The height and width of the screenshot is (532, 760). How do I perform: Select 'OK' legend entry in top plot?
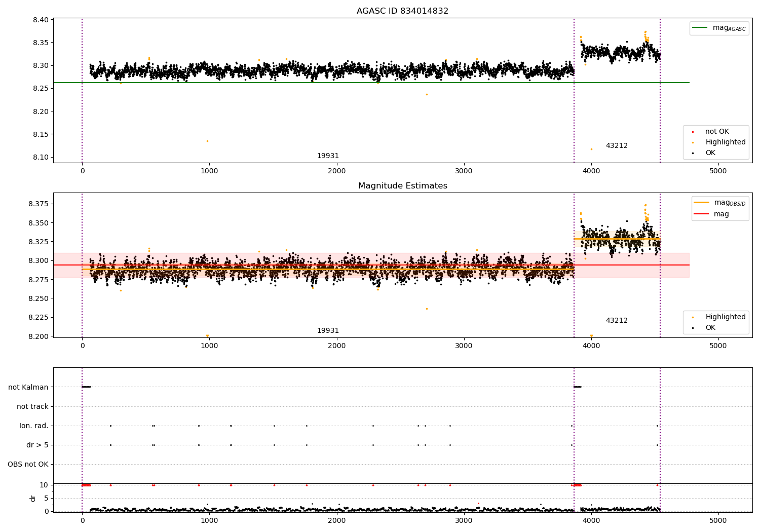pos(710,153)
